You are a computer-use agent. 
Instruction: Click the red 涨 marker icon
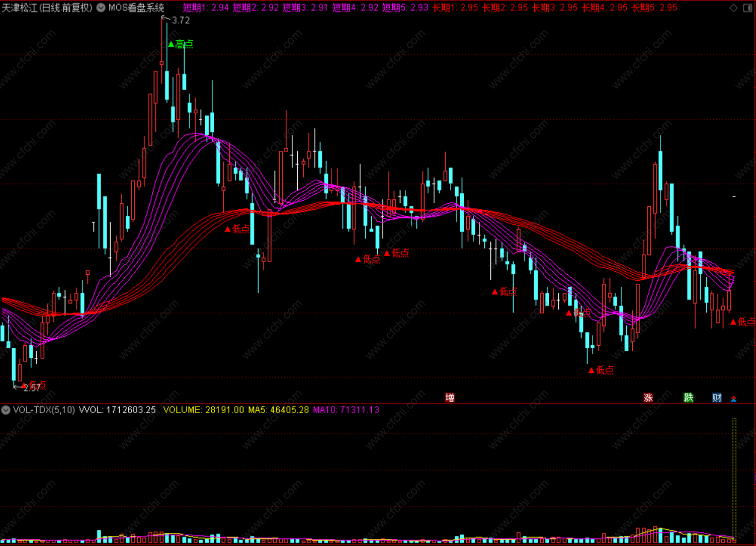pos(648,398)
